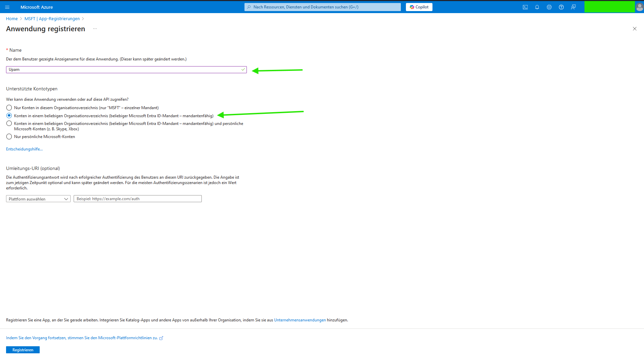Focus the Azure resource search box

(323, 7)
